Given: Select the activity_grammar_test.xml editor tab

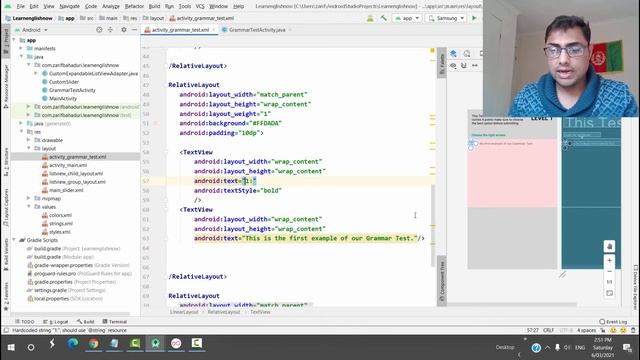Looking at the screenshot, I should pos(180,30).
